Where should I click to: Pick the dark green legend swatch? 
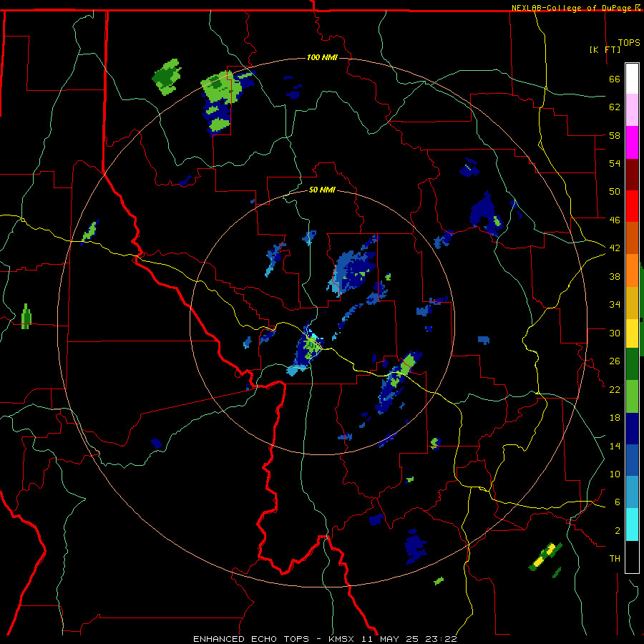pos(632,364)
